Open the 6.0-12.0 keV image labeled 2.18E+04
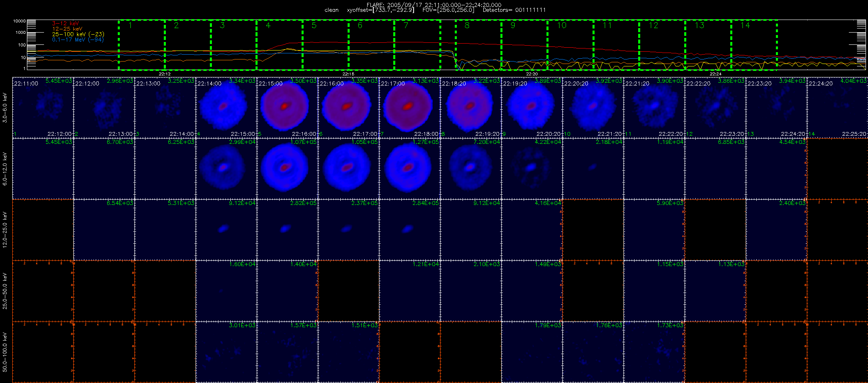Image resolution: width=868 pixels, height=383 pixels. [593, 169]
